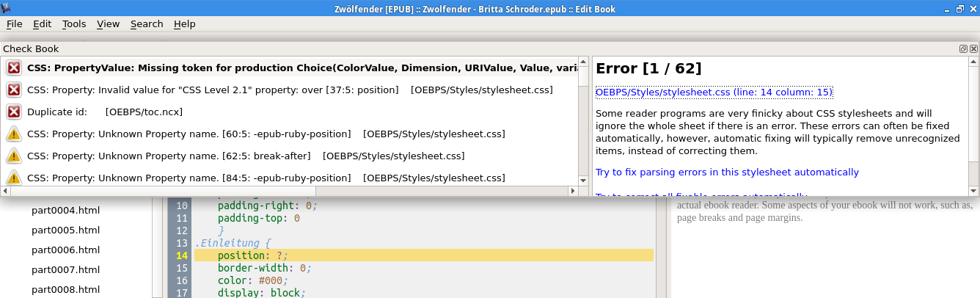
Task: Place cursor on 'display: block;' line
Action: 261,293
